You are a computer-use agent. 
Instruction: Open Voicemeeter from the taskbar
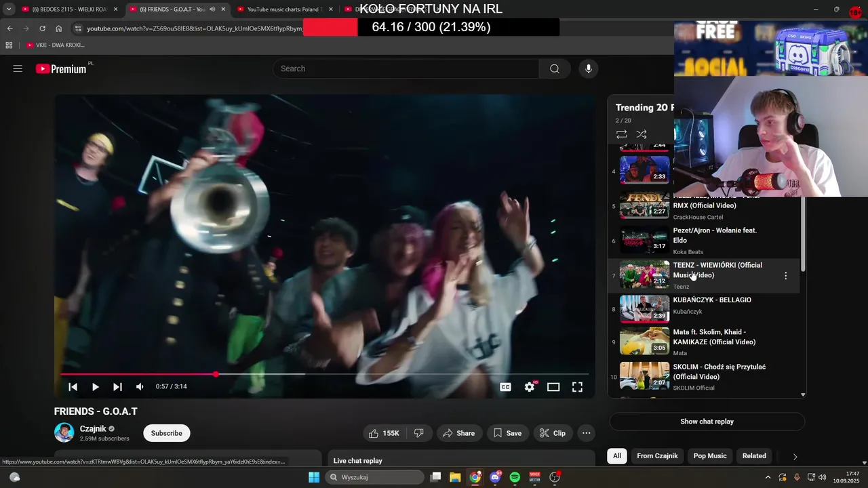[534, 477]
